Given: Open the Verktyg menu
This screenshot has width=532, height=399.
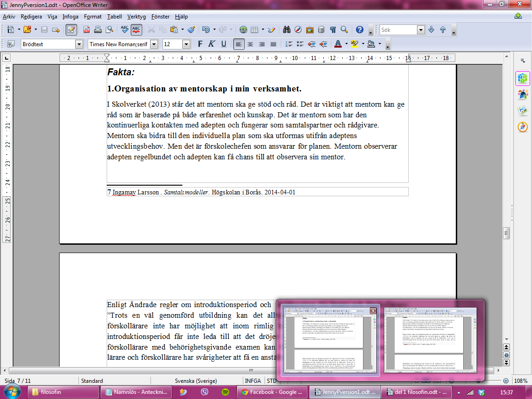Looking at the screenshot, I should (x=136, y=16).
